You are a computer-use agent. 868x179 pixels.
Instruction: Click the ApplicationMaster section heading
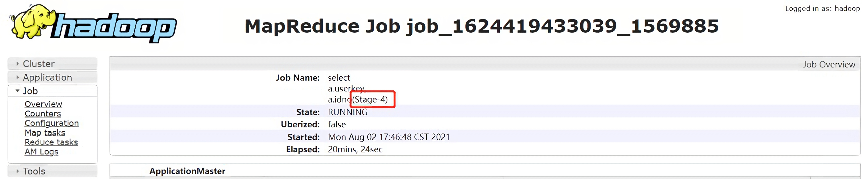(x=187, y=171)
